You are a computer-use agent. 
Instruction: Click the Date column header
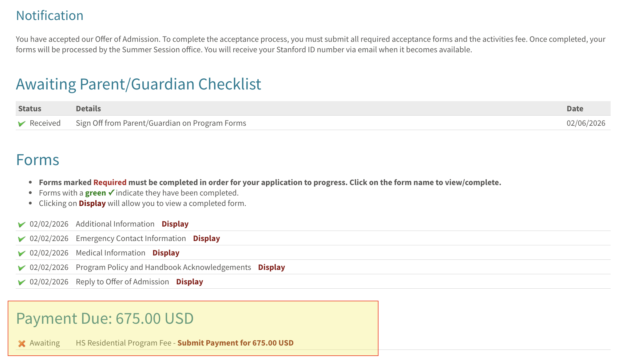[x=575, y=109]
